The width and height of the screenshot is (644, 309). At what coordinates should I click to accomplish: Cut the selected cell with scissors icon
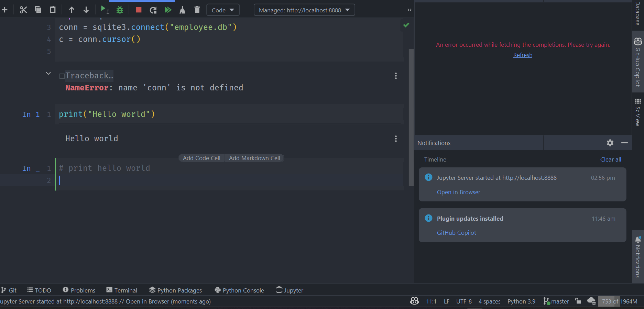(x=23, y=10)
